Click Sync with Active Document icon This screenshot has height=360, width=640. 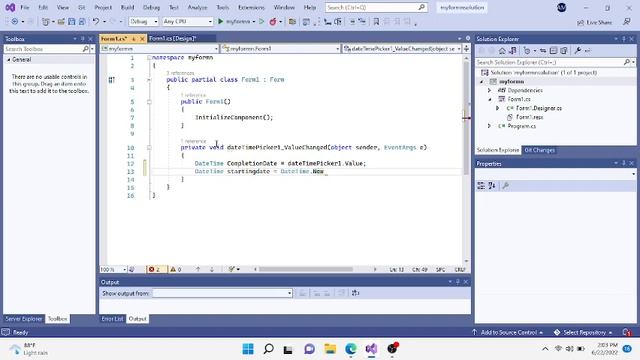543,51
